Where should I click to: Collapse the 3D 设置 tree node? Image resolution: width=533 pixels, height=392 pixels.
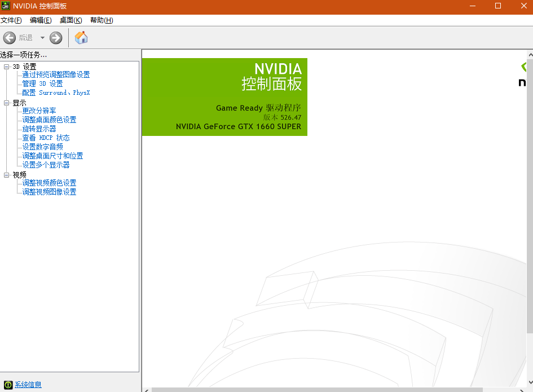6,67
